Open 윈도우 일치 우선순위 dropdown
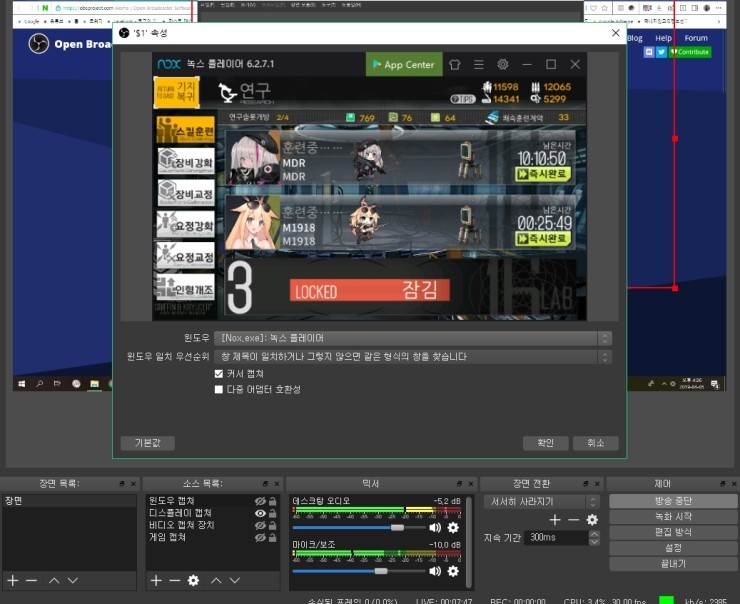740x604 pixels. (x=413, y=357)
